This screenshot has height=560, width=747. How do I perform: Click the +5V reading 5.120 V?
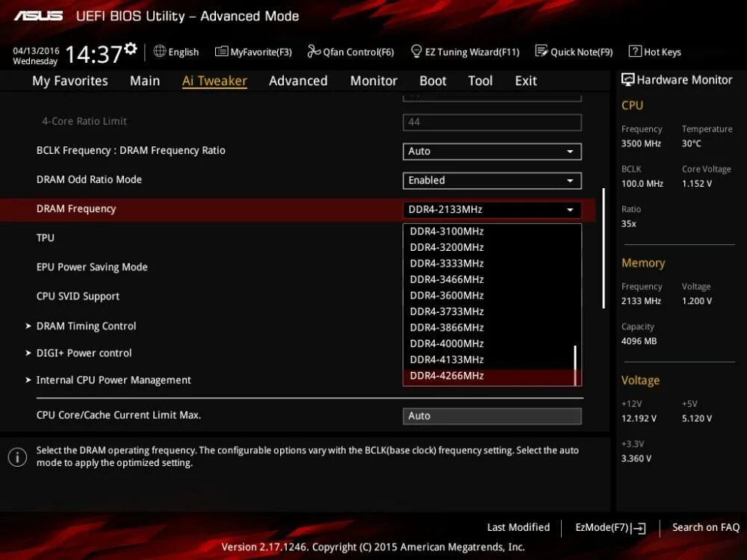(696, 419)
